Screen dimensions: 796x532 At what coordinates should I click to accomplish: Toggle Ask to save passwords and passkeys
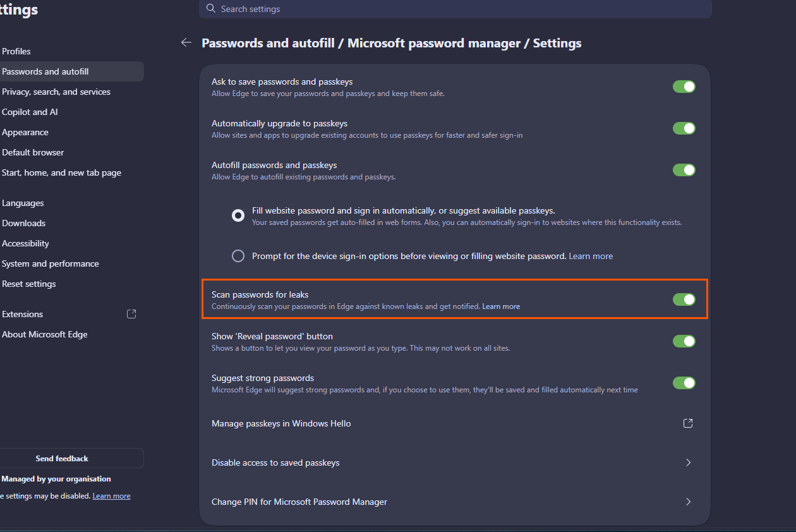pyautogui.click(x=684, y=87)
